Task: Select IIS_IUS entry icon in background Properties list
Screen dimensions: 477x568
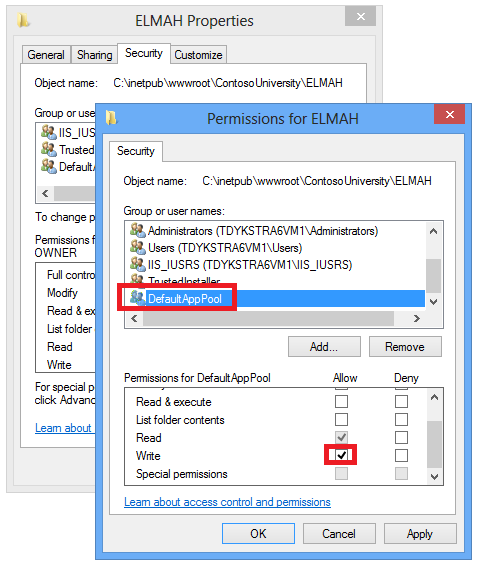Action: click(x=49, y=132)
